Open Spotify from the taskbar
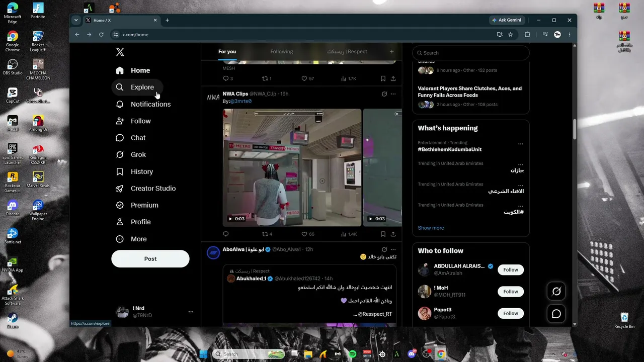Screen dimensions: 644x362 [353, 354]
